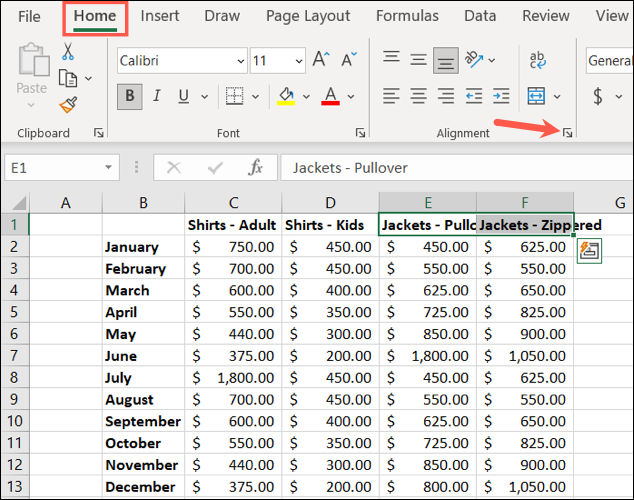This screenshot has width=634, height=500.
Task: Click the Cut scissors icon
Action: pos(68,51)
